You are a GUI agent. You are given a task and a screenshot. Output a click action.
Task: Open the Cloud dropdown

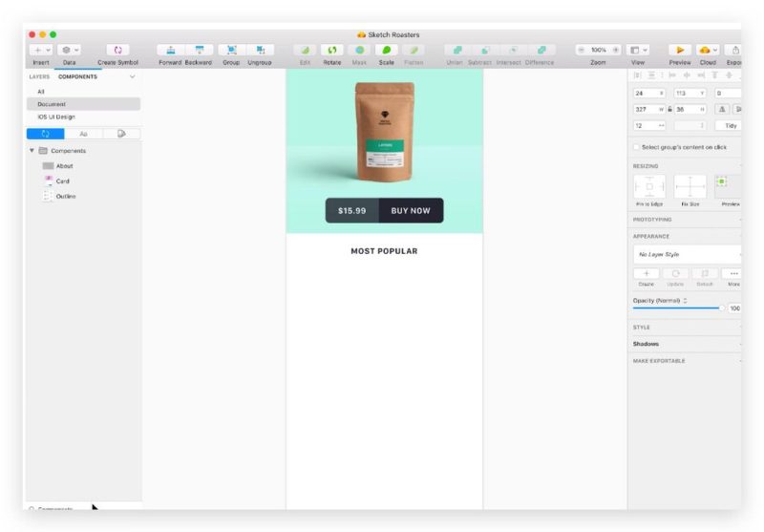708,51
